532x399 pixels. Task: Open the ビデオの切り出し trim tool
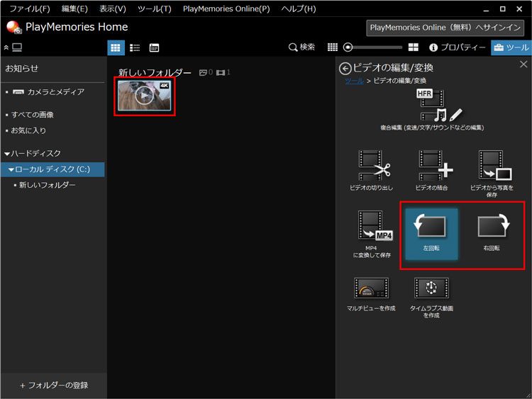pos(371,169)
